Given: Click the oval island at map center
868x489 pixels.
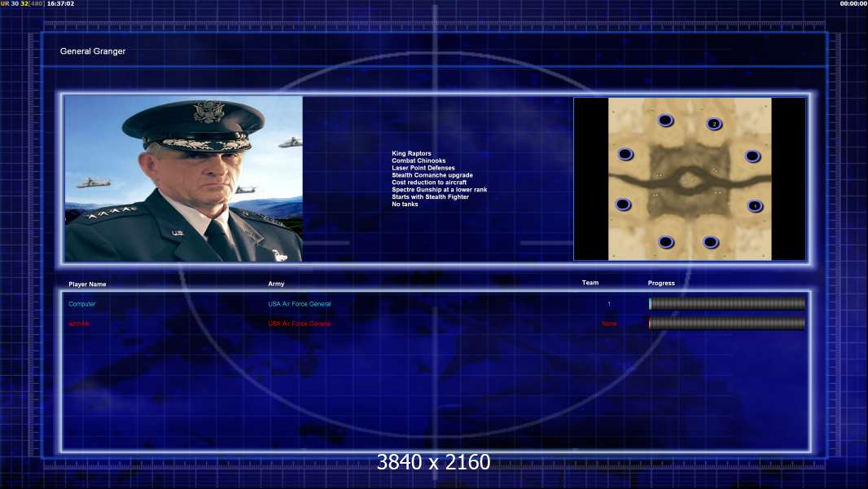Looking at the screenshot, I should point(689,179).
